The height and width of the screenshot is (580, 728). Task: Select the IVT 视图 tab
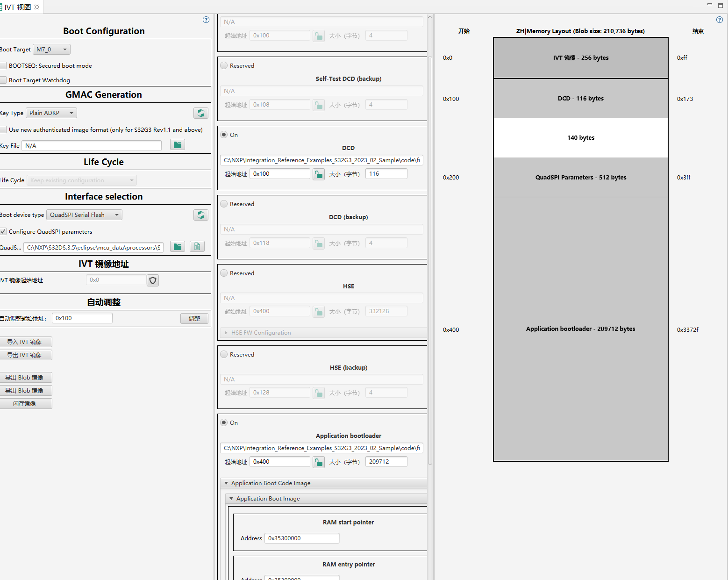19,7
